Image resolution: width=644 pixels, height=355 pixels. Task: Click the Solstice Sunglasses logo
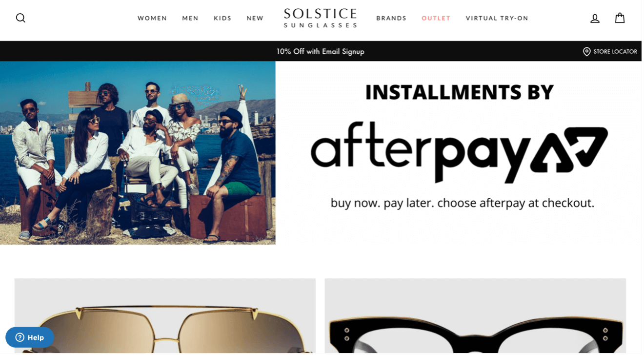321,18
